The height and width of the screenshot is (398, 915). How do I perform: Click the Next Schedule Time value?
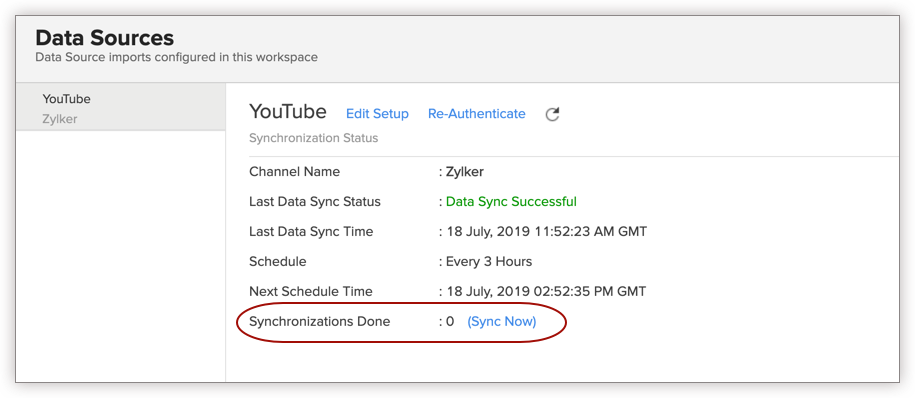(x=546, y=291)
